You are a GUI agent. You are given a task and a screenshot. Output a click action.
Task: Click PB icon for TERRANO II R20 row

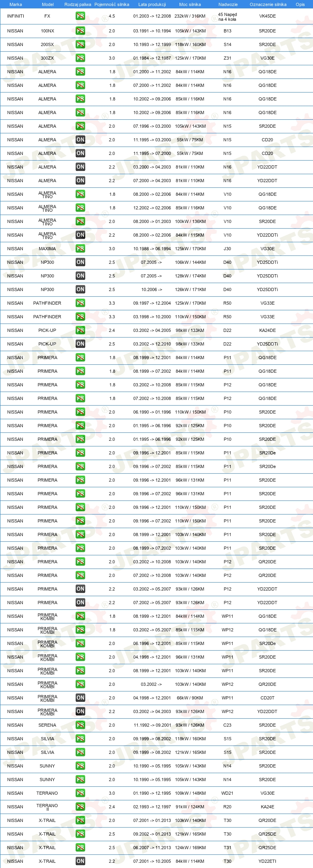coord(80,807)
